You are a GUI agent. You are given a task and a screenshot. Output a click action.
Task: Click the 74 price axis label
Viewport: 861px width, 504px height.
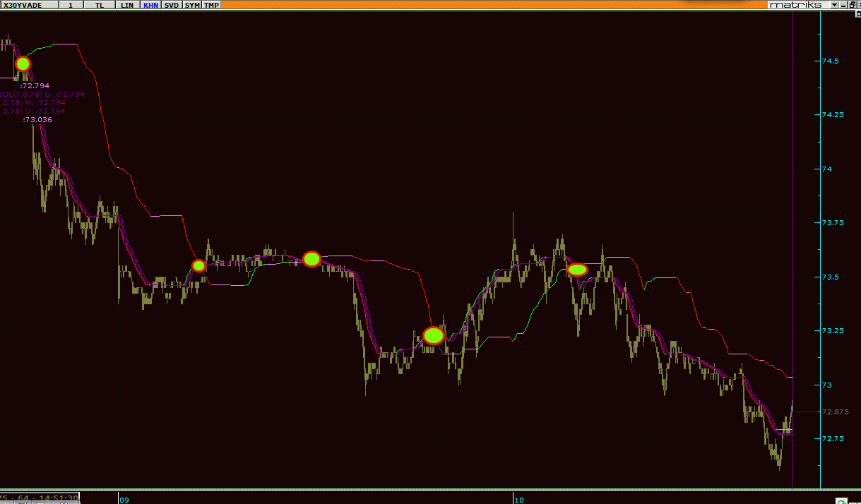pos(826,169)
